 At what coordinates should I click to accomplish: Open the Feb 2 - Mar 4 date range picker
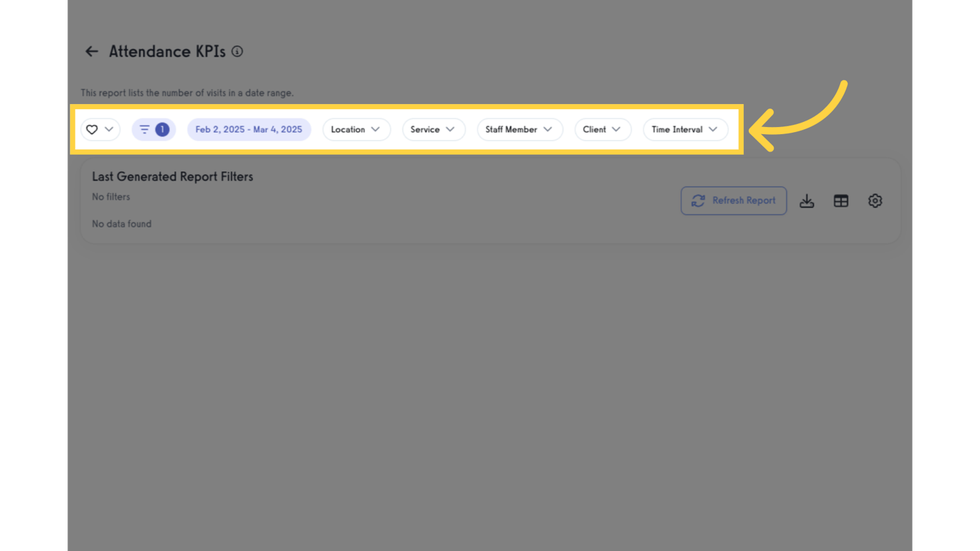249,129
